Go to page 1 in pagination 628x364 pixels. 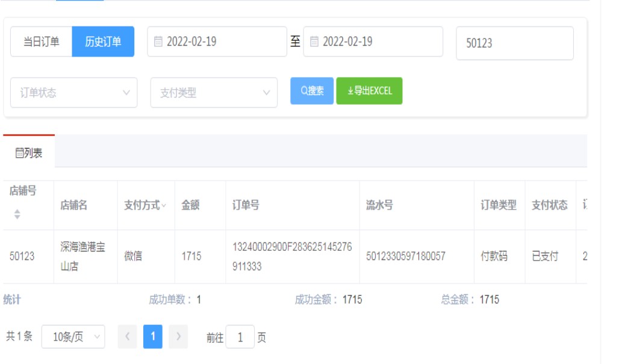pos(153,337)
